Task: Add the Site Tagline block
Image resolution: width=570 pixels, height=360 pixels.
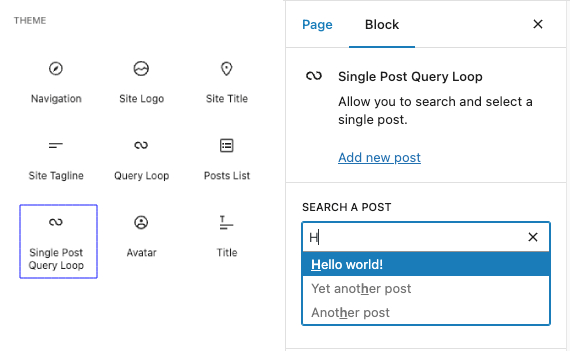Action: (x=56, y=159)
